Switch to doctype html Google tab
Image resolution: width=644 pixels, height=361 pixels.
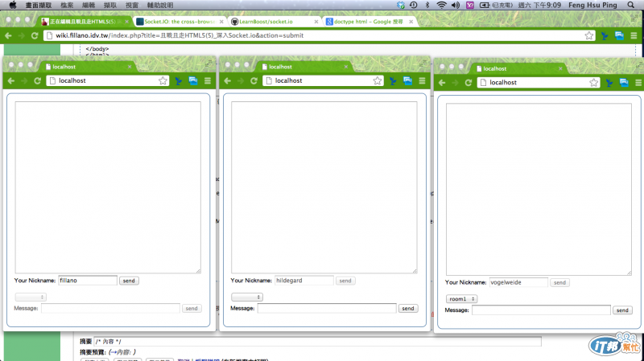click(369, 22)
